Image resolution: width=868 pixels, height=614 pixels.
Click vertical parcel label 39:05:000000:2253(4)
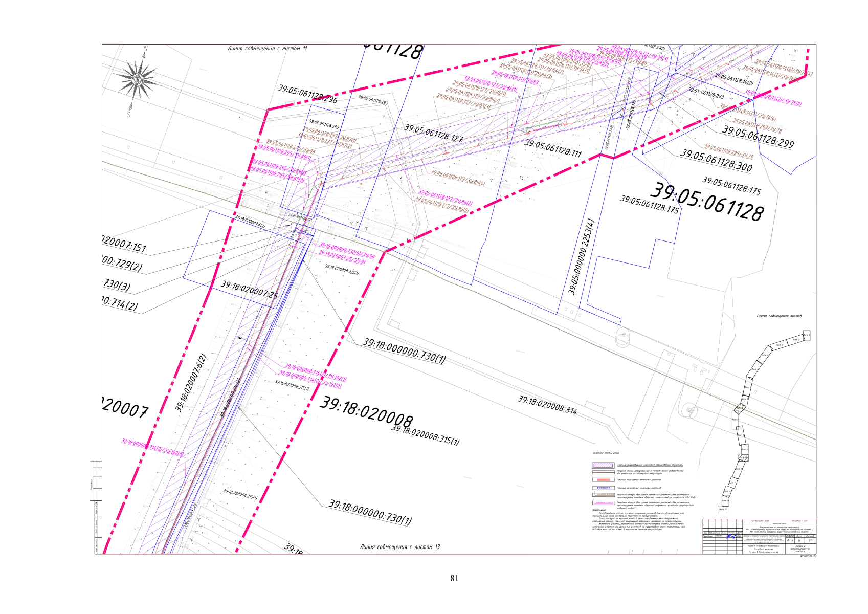click(x=582, y=257)
